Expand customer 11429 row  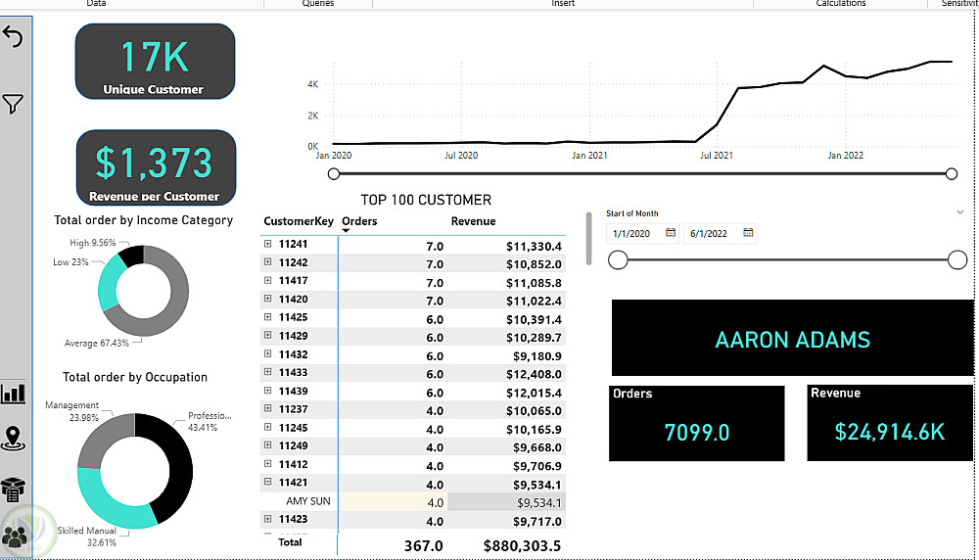[268, 335]
